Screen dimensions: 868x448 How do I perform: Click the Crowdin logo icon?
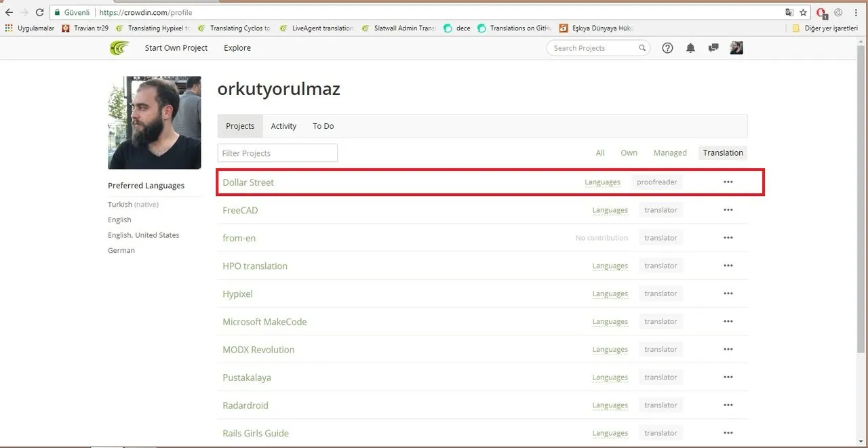[119, 48]
